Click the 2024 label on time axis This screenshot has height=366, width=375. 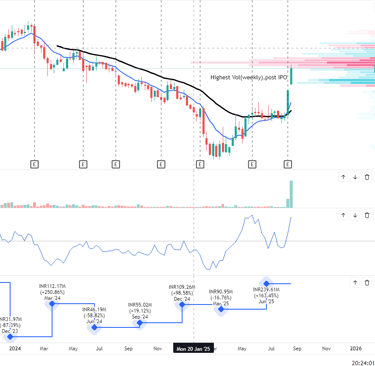[x=15, y=349]
